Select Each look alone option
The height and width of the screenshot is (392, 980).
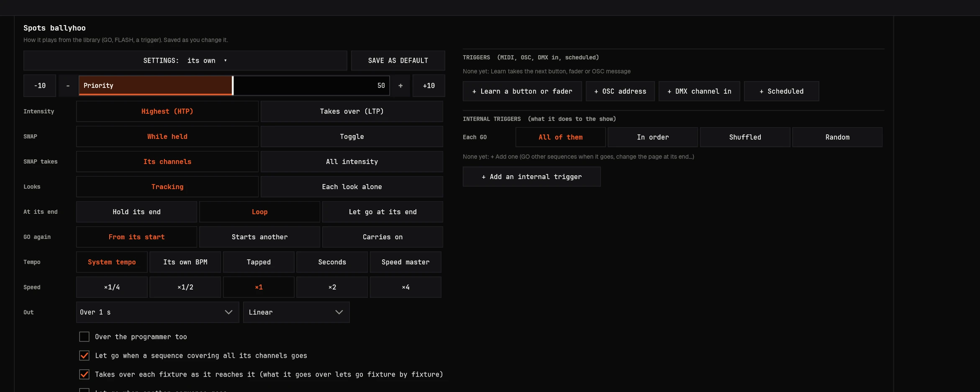pos(352,187)
